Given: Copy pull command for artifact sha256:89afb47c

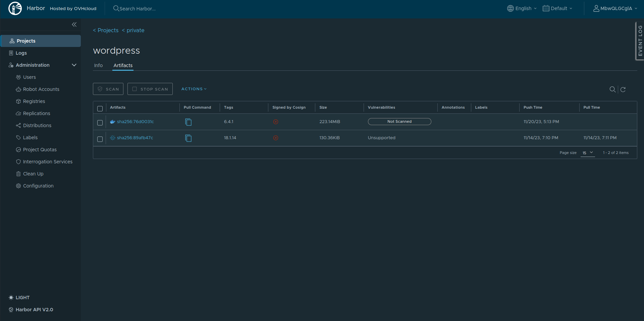Looking at the screenshot, I should [x=188, y=138].
